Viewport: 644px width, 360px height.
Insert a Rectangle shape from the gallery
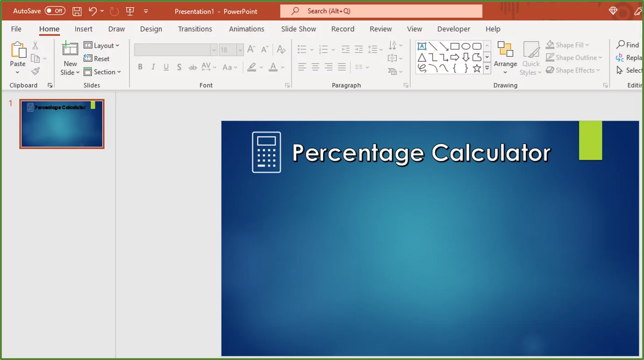(455, 46)
